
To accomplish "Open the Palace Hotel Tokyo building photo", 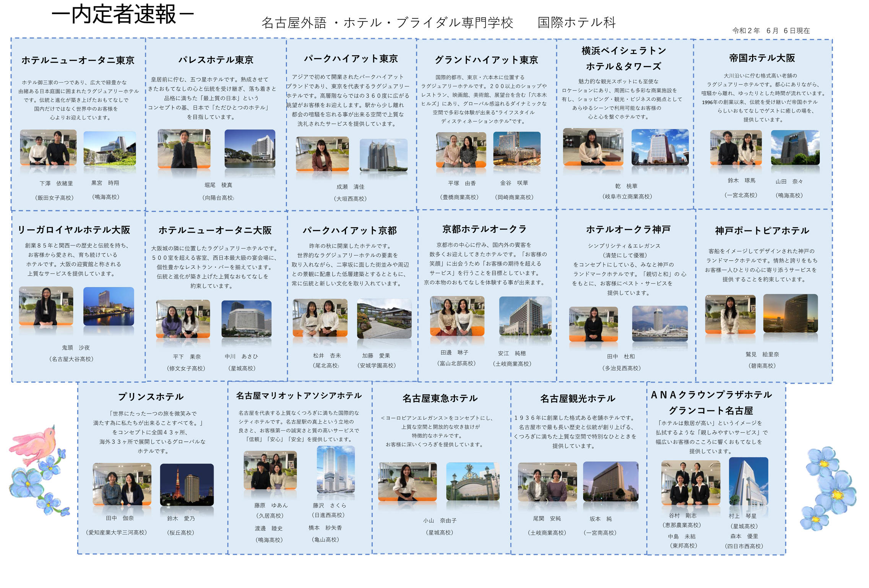I will point(250,149).
